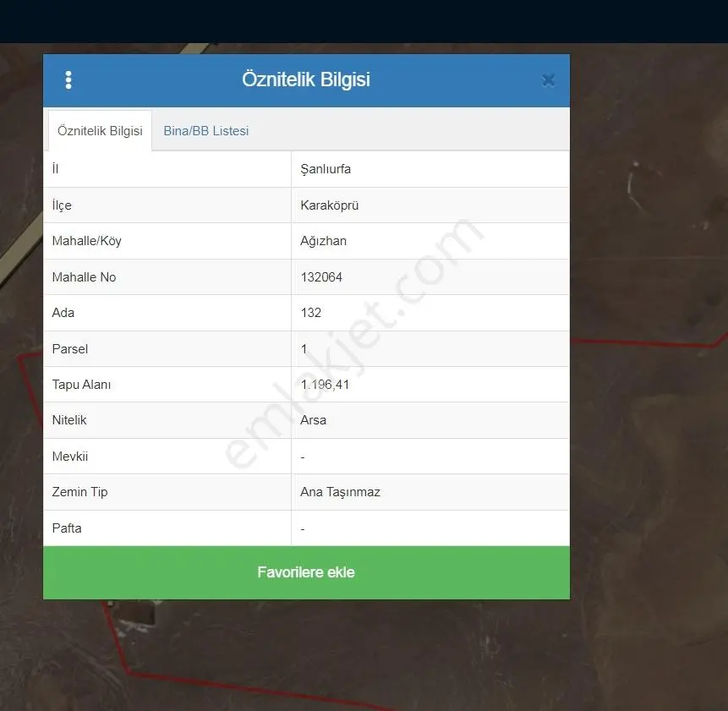The width and height of the screenshot is (728, 711).
Task: Click the Tapu Alanı value 1.196,41
Action: click(325, 385)
